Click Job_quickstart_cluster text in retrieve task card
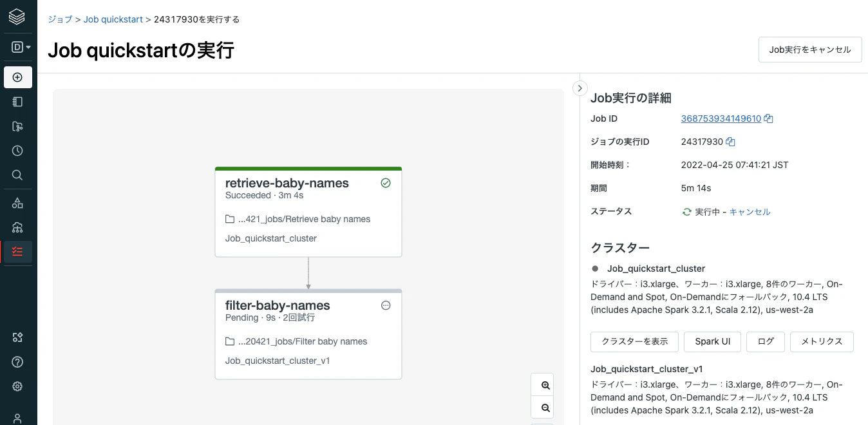The width and height of the screenshot is (868, 425). click(271, 238)
